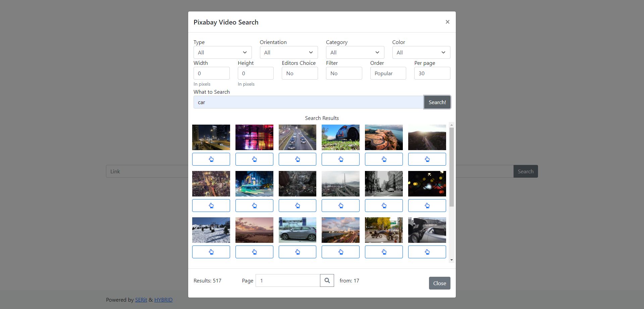The height and width of the screenshot is (309, 644).
Task: Open the Filter selector
Action: click(344, 73)
